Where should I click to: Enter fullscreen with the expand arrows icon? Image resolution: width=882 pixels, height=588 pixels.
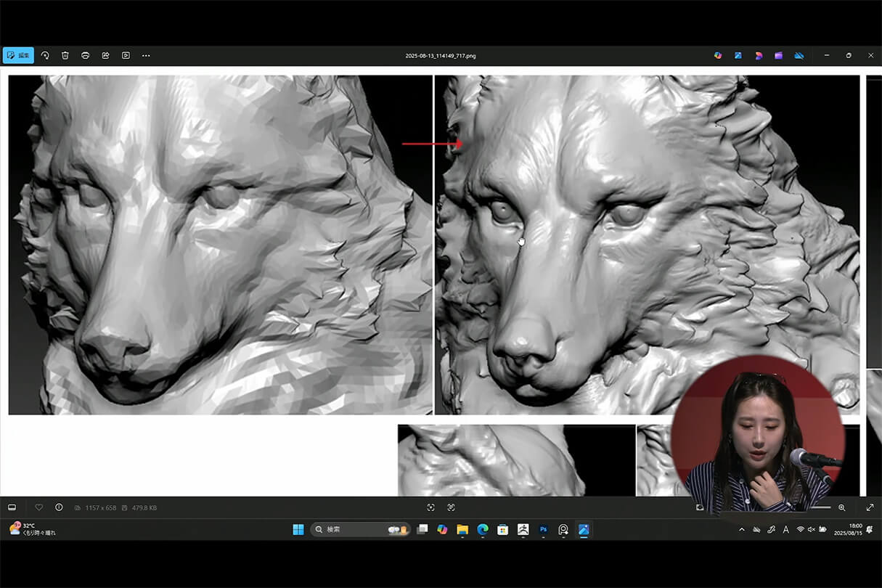coord(870,507)
